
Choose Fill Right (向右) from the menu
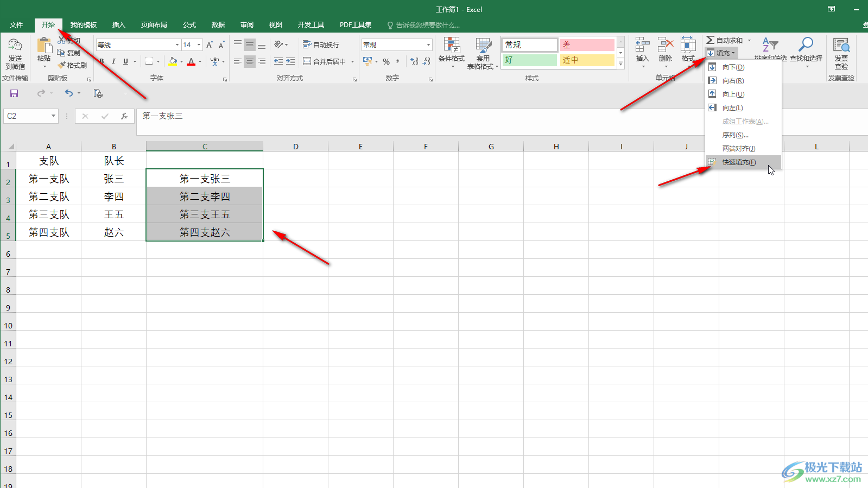pos(743,80)
